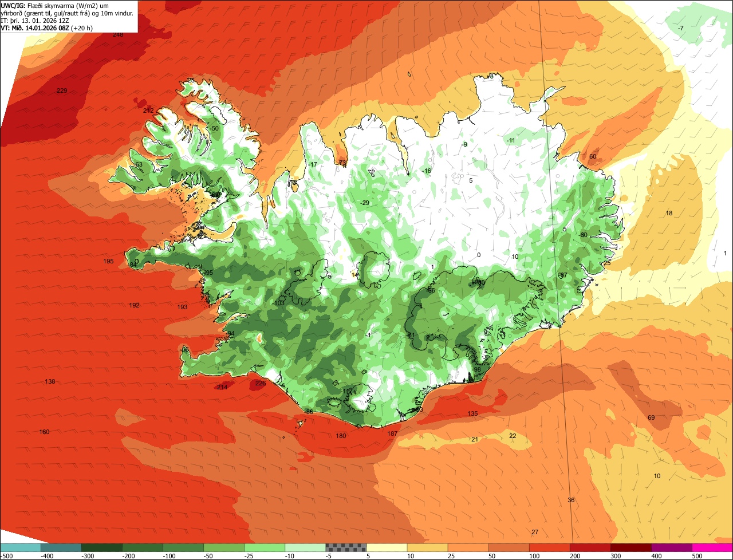The height and width of the screenshot is (560, 733).
Task: Pick the legend swatch between -50 and -25
Action: [x=224, y=547]
